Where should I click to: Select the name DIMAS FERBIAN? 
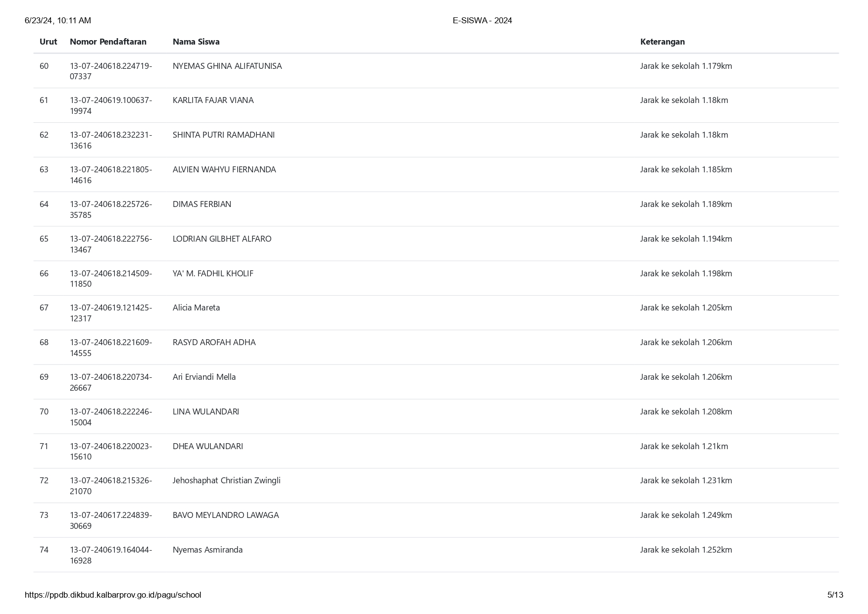coord(202,204)
